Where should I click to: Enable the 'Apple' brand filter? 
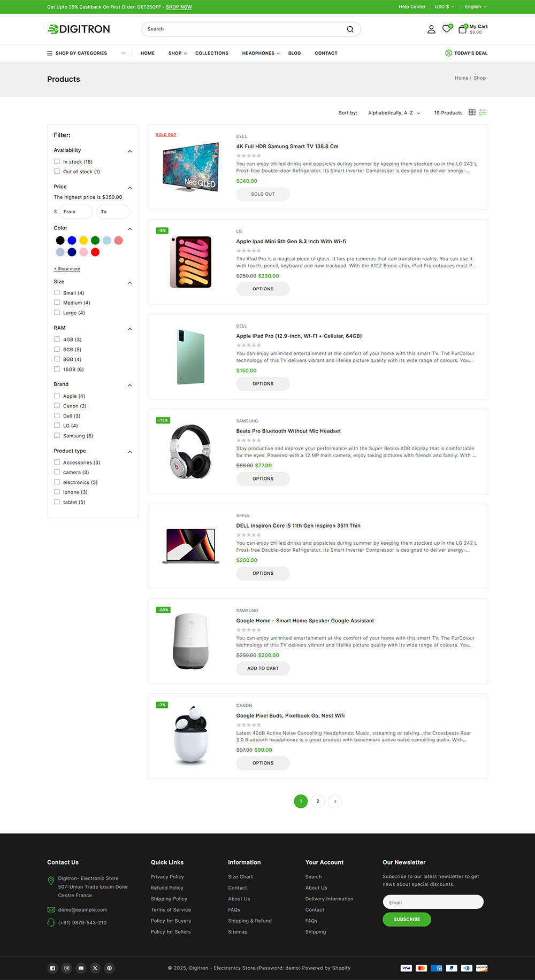click(57, 396)
